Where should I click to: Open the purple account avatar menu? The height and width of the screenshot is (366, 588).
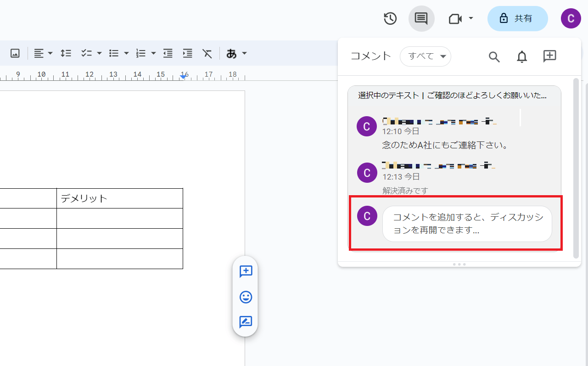click(x=571, y=19)
